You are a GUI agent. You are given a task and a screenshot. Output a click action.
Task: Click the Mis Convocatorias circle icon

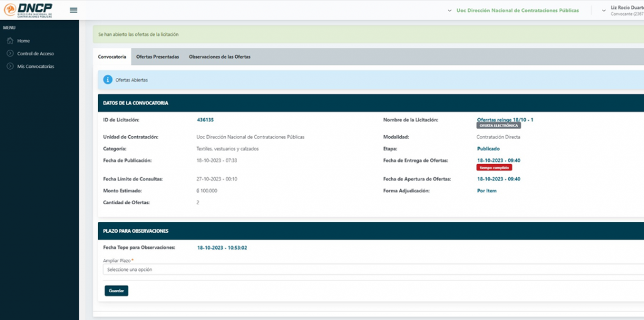[x=10, y=66]
